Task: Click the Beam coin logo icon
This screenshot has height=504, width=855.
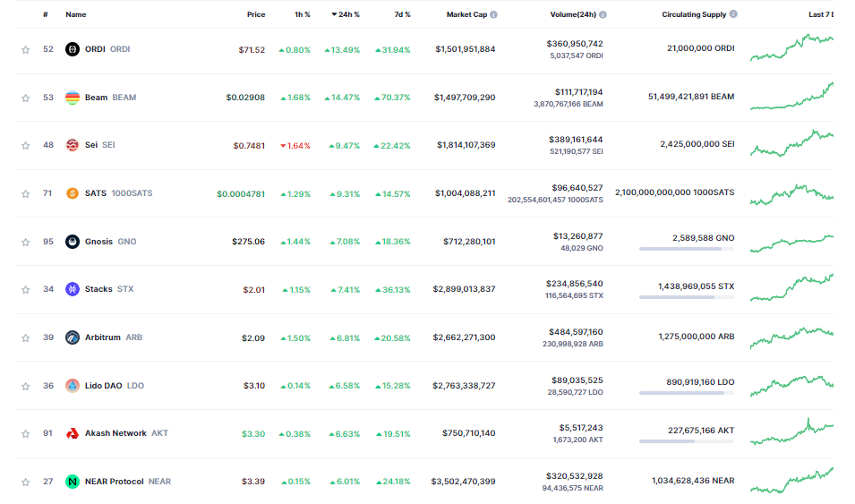Action: [x=73, y=98]
